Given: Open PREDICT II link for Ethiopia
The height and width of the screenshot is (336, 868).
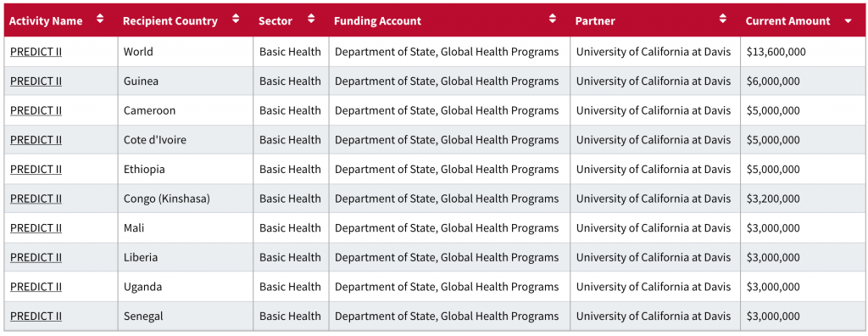Looking at the screenshot, I should click(x=36, y=169).
